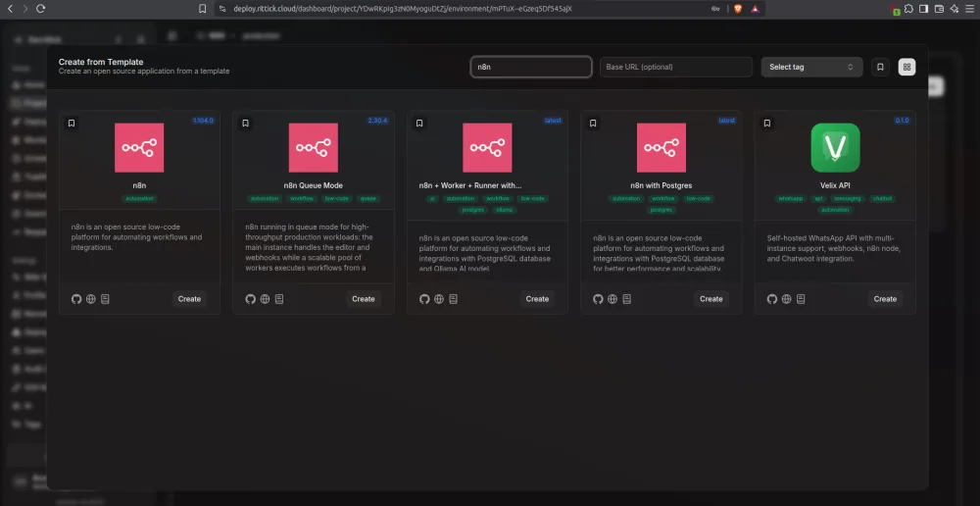980x506 pixels.
Task: Bookmark the n8n with Postgres template
Action: [593, 124]
